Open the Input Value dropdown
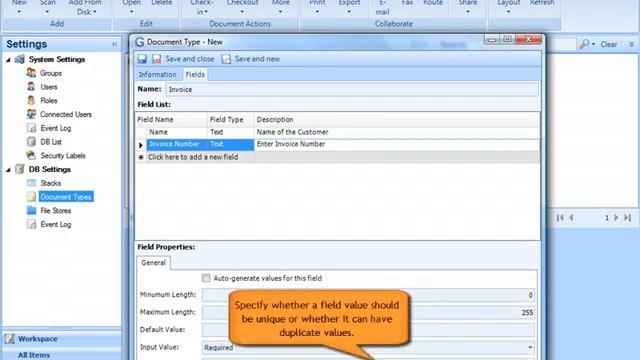The image size is (640, 360). point(530,347)
